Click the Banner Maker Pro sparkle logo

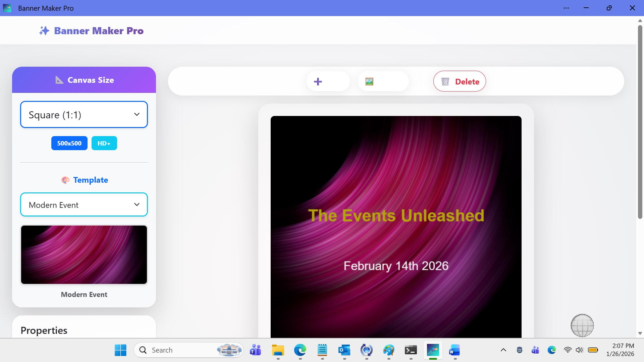coord(44,31)
